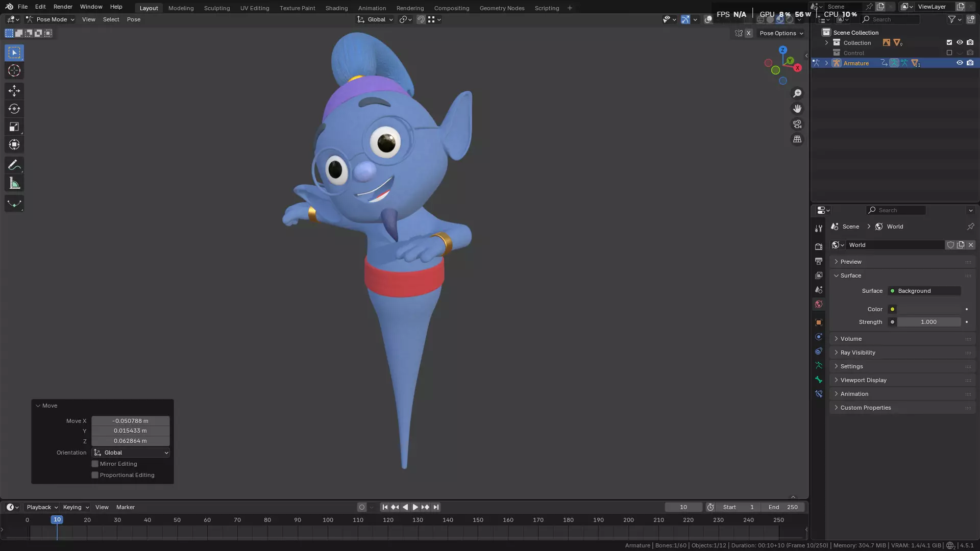980x551 pixels.
Task: Switch to Sculpting workspace tab
Action: pos(217,8)
